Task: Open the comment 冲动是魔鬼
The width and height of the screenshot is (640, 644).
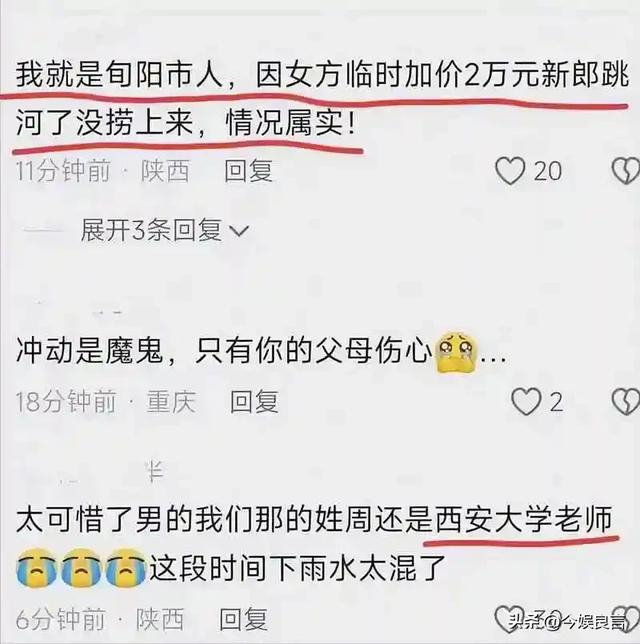Action: click(x=261, y=352)
